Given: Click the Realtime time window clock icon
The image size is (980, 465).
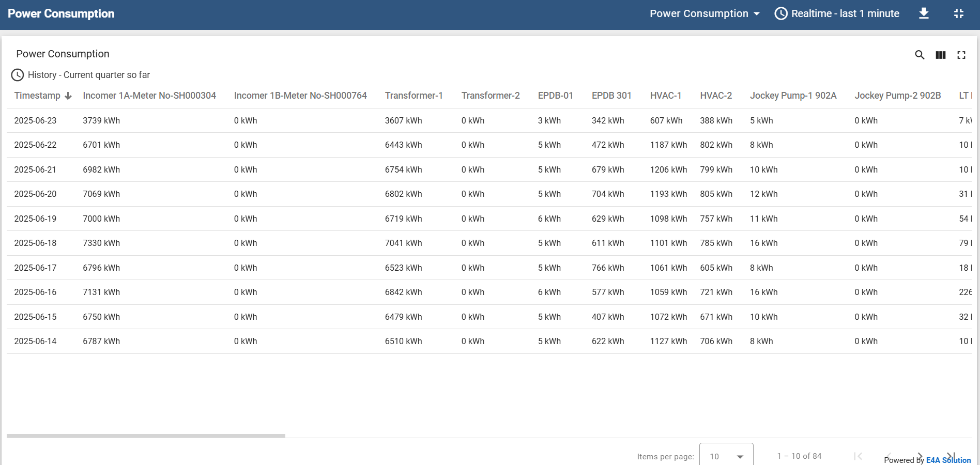Looking at the screenshot, I should (780, 14).
